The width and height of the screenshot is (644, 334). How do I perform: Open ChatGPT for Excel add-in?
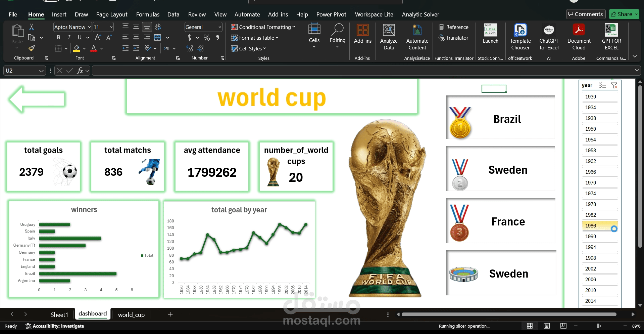click(549, 37)
